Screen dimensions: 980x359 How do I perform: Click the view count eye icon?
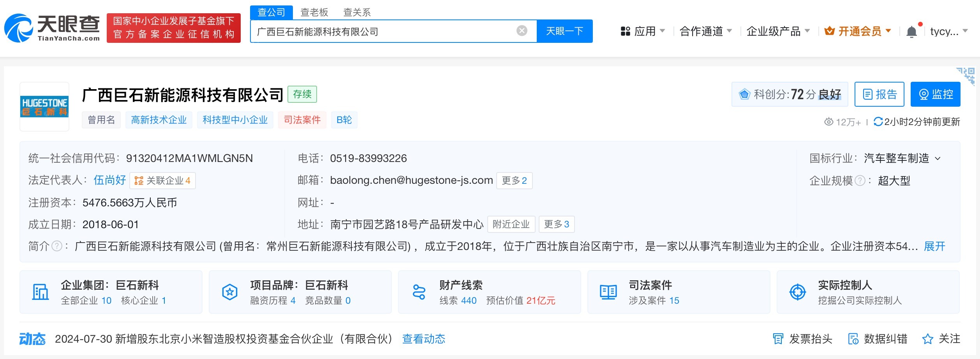pyautogui.click(x=828, y=122)
